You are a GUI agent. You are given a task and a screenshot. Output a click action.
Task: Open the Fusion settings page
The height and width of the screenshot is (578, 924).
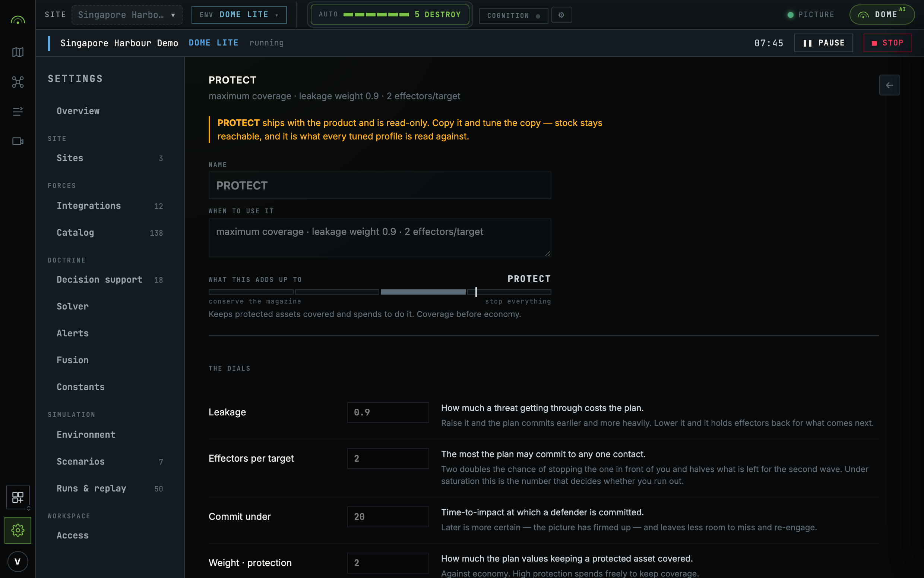[x=110, y=360]
